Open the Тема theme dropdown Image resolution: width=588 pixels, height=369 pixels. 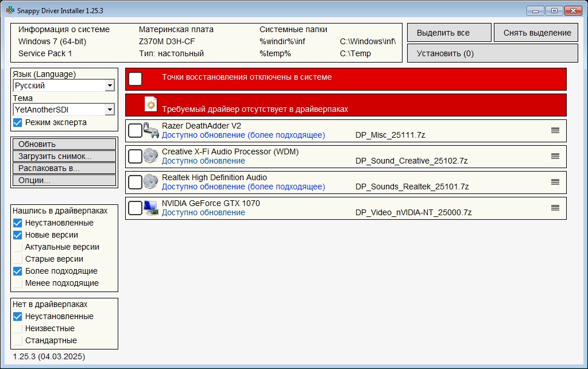coord(109,110)
